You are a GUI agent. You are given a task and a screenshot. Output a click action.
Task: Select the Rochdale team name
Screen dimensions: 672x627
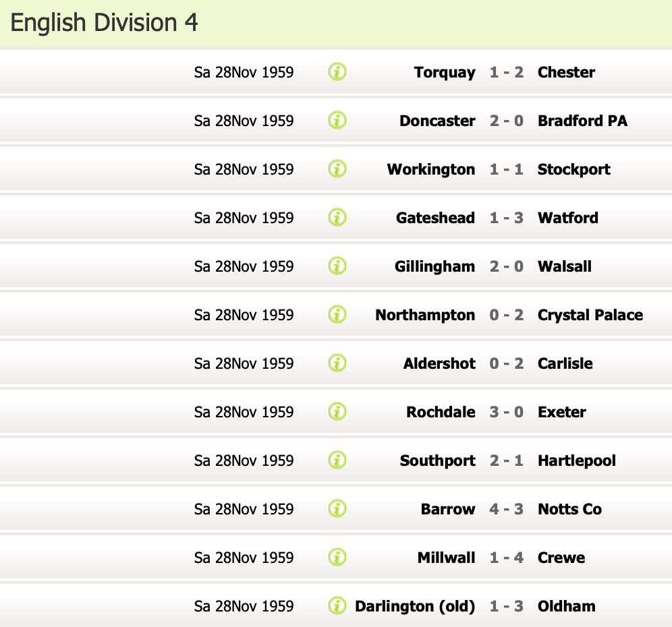coord(441,412)
